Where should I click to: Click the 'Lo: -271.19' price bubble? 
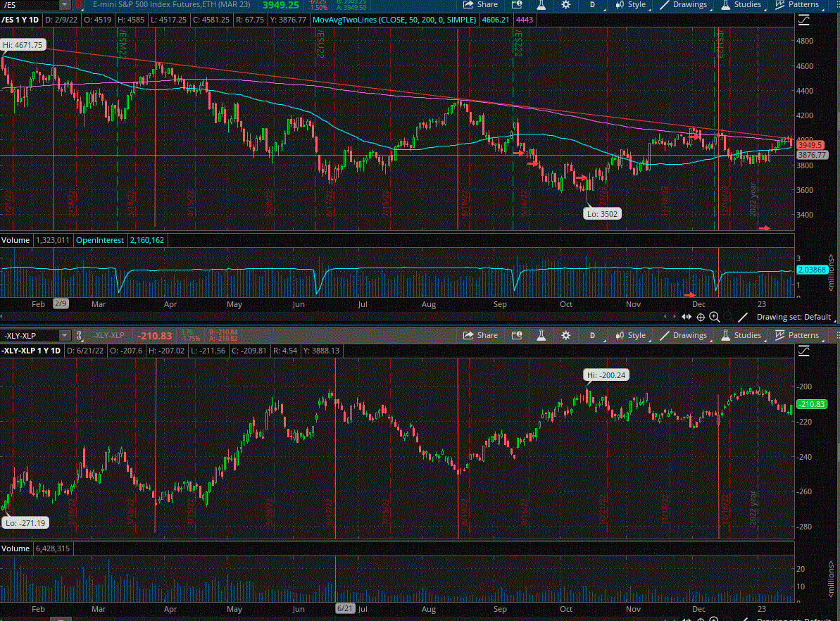point(25,523)
